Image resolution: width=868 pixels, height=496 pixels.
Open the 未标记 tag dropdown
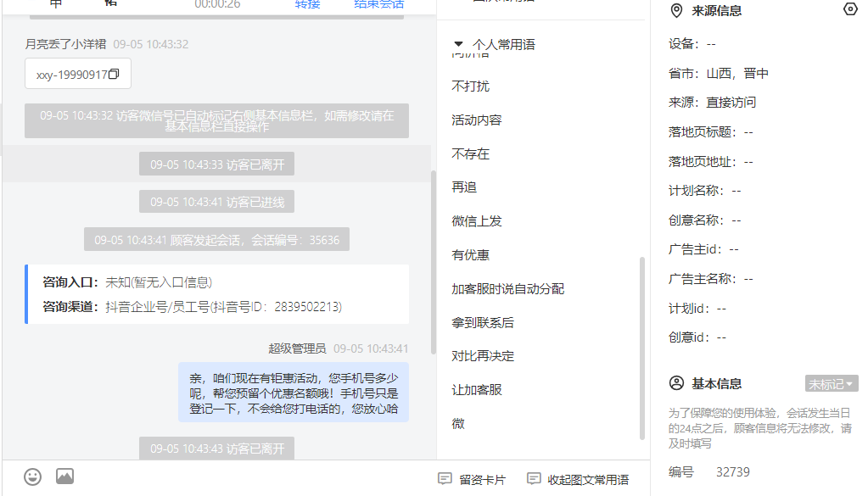click(831, 384)
